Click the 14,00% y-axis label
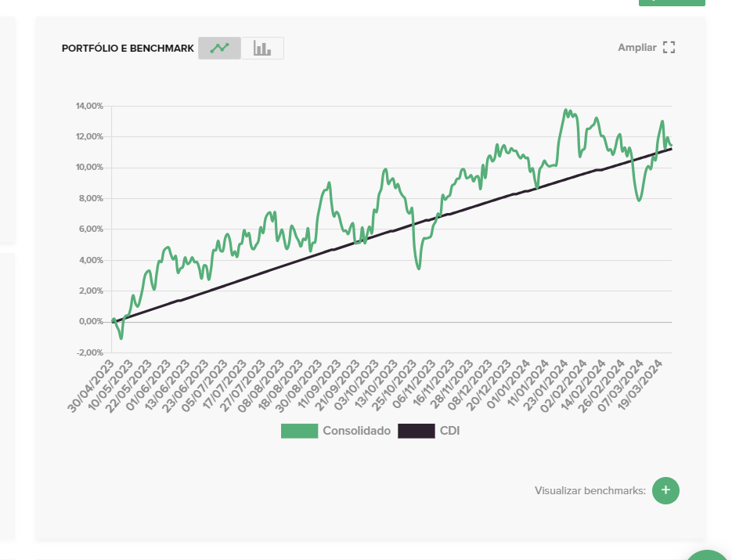 (x=89, y=106)
